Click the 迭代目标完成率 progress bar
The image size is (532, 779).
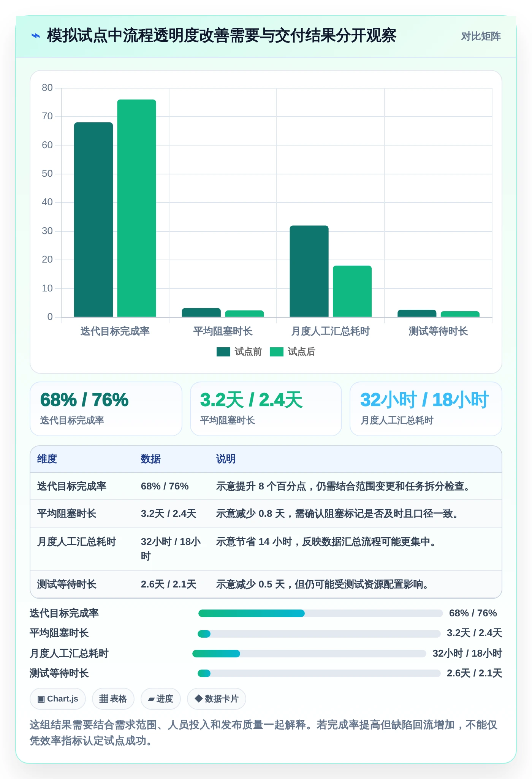click(x=320, y=613)
